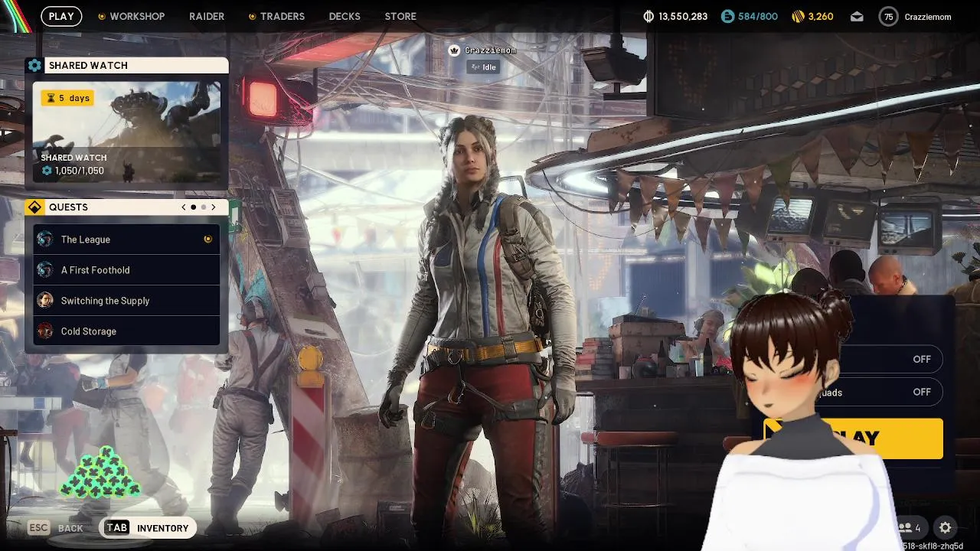Viewport: 980px width, 551px height.
Task: Open The League quest
Action: [x=126, y=240]
